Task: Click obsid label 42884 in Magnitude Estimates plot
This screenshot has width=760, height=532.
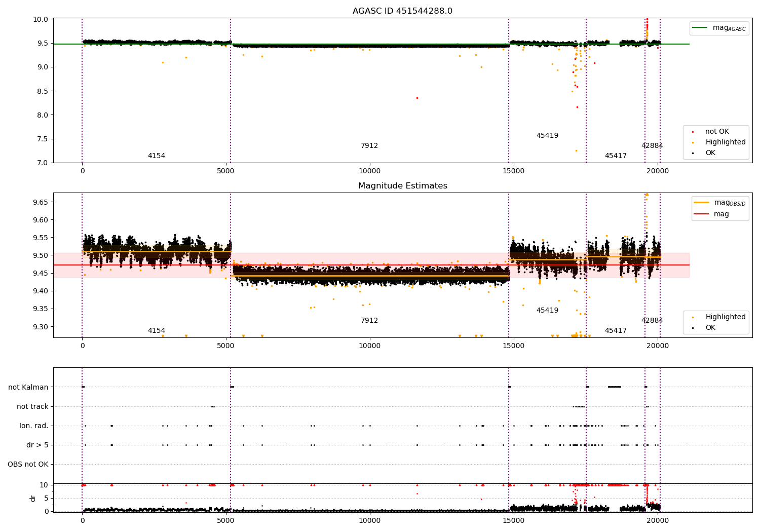Action: 652,321
